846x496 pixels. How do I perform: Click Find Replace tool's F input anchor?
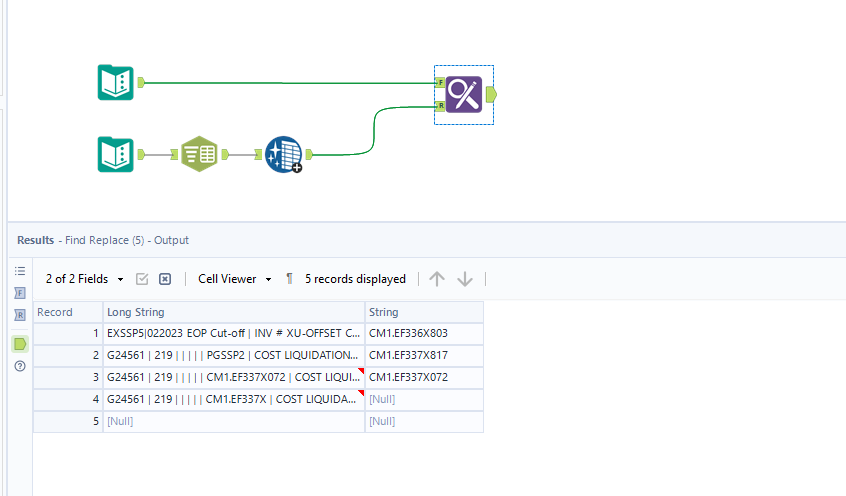(440, 83)
